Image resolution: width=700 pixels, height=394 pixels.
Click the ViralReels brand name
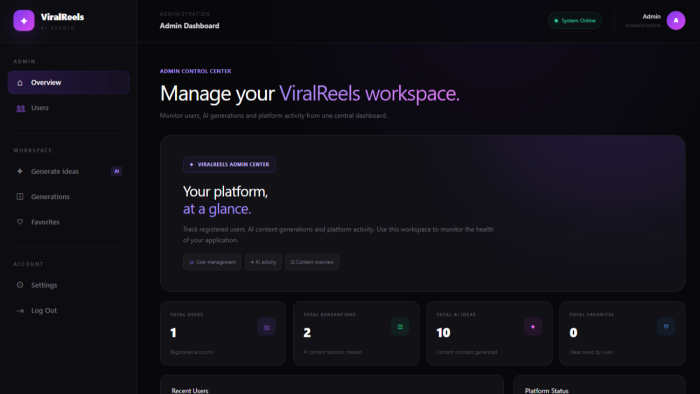point(62,17)
